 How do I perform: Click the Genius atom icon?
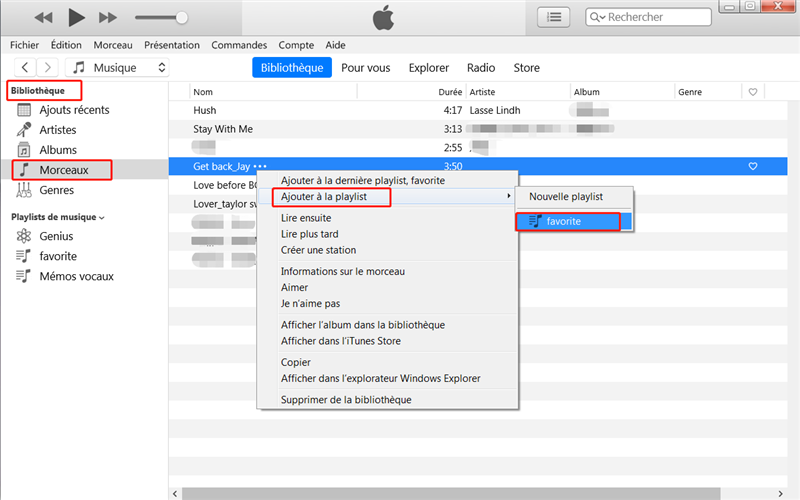[x=24, y=236]
